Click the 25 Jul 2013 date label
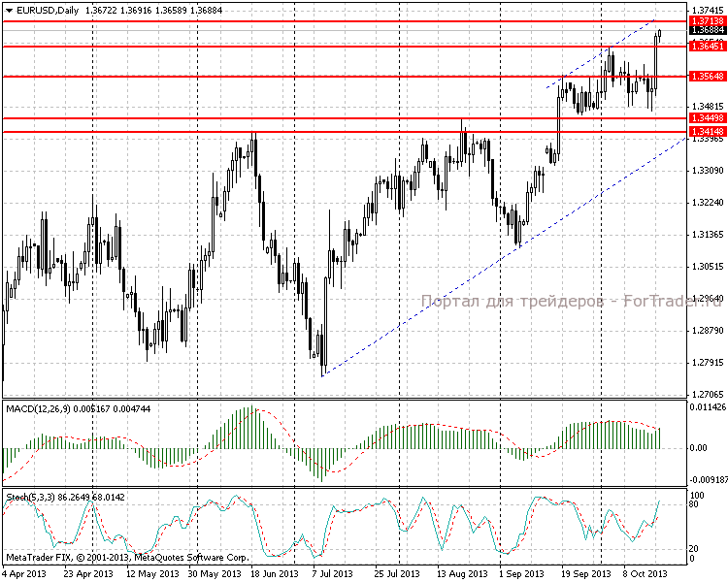728x582 pixels. 397,573
